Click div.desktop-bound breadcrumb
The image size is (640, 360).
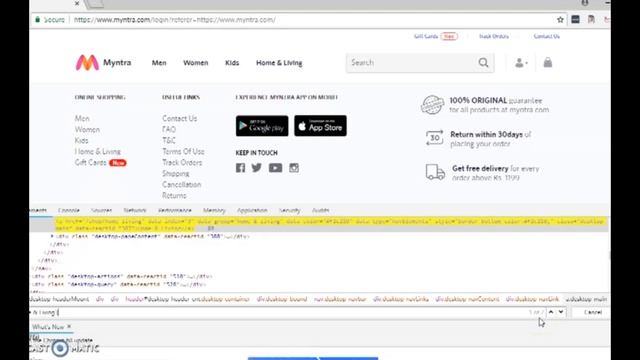coord(282,299)
